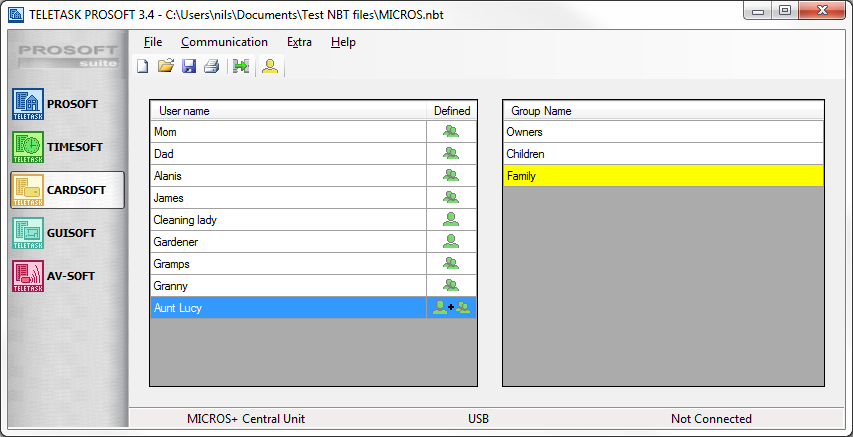
Task: Click the New file toolbar icon
Action: click(x=143, y=67)
